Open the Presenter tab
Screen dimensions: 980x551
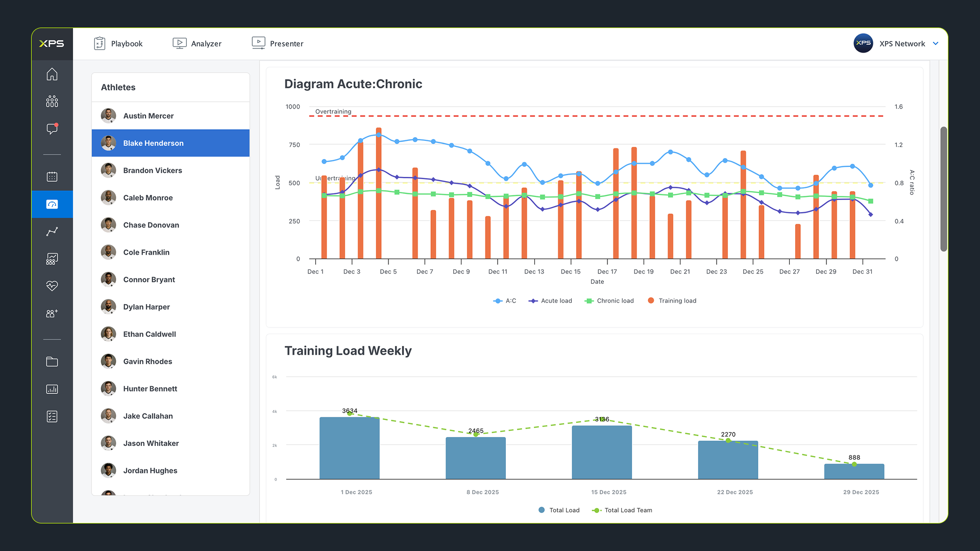[x=278, y=43]
